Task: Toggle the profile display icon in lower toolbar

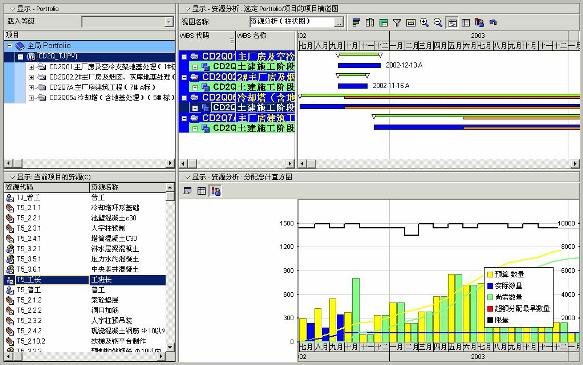Action: point(188,191)
